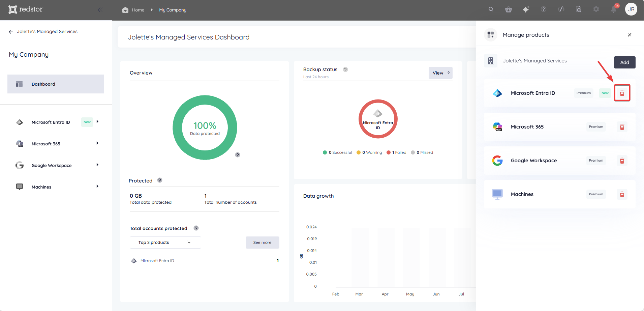Open notifications bell with 14 badge
Screen dimensions: 644x311
(x=614, y=9)
